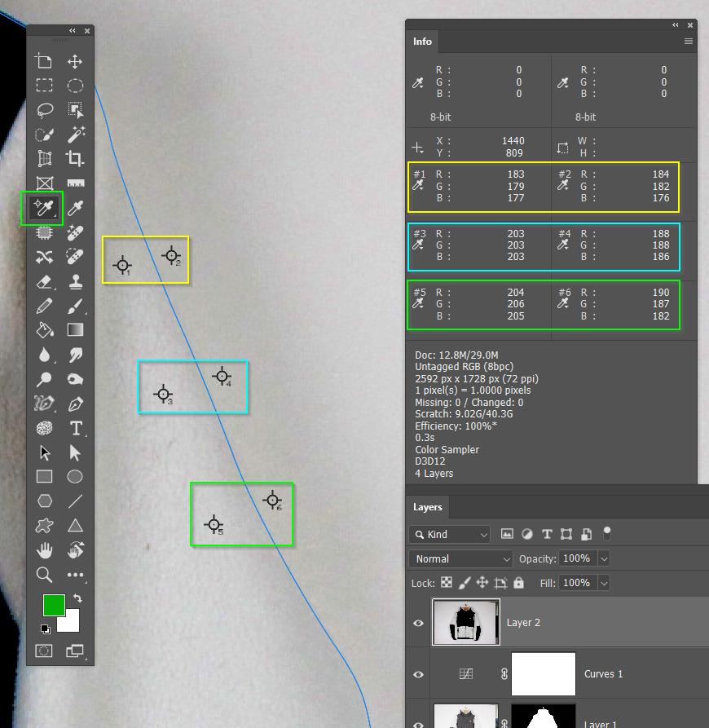
Task: Hide the Layer 2 layer
Action: (x=417, y=623)
